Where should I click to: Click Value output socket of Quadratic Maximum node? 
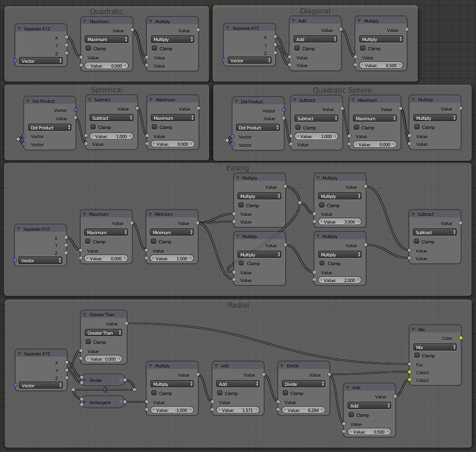132,30
